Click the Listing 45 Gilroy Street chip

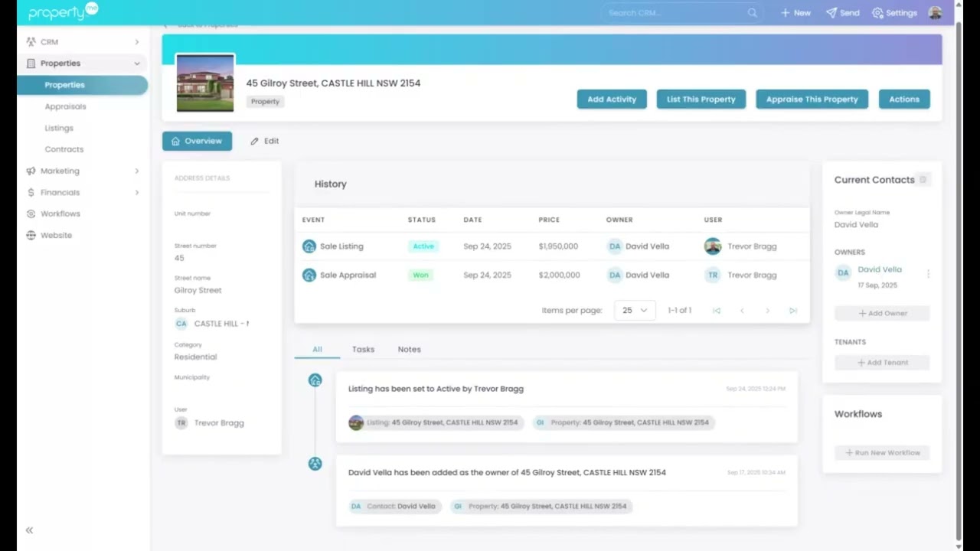436,422
